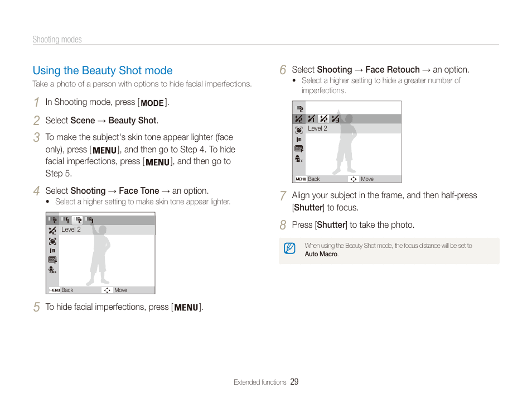Click 'Face Retouch' bold text in step 6
The image size is (532, 402).
click(x=393, y=69)
